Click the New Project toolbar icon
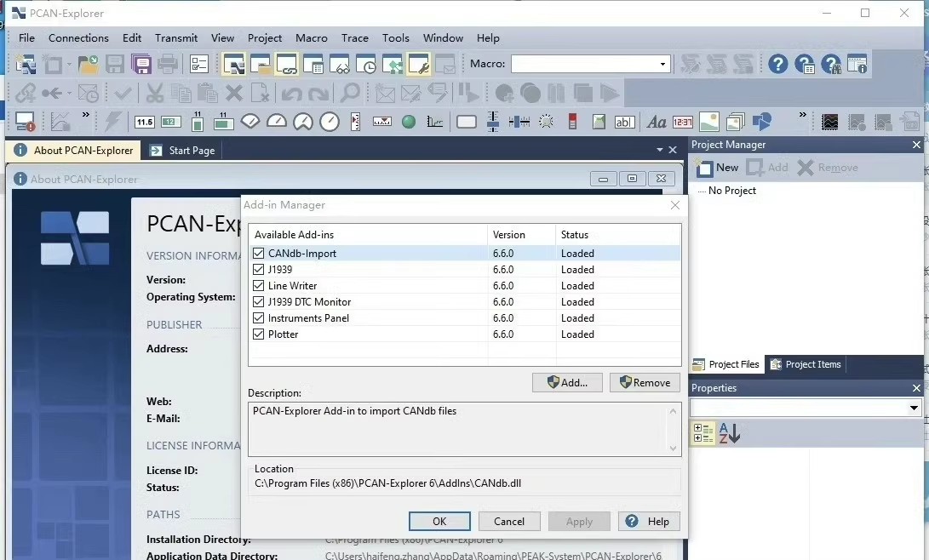This screenshot has width=929, height=560. click(26, 63)
